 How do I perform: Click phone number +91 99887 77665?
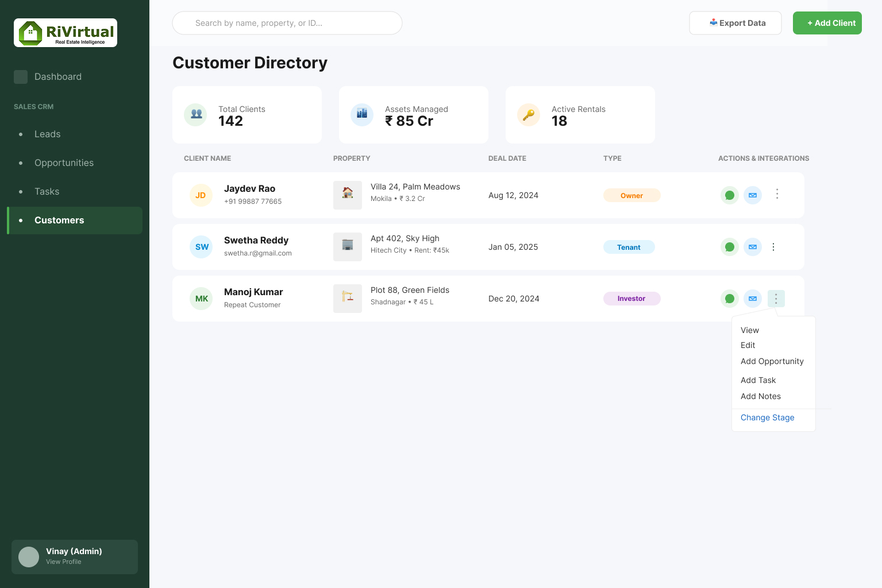pos(253,202)
